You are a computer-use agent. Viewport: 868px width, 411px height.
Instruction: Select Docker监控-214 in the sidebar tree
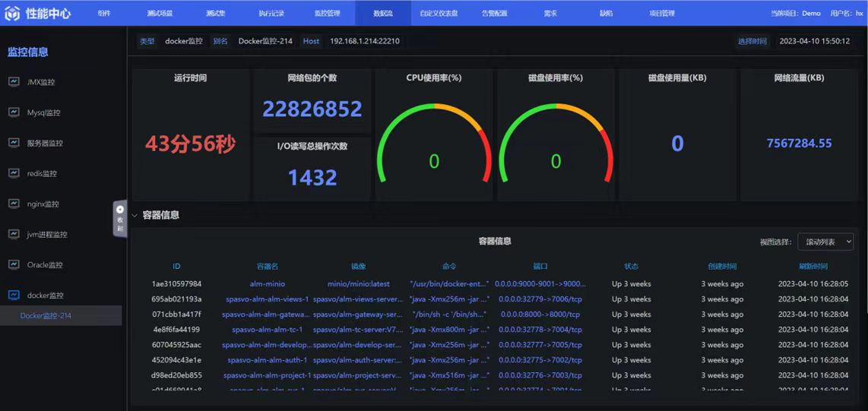[x=46, y=316]
